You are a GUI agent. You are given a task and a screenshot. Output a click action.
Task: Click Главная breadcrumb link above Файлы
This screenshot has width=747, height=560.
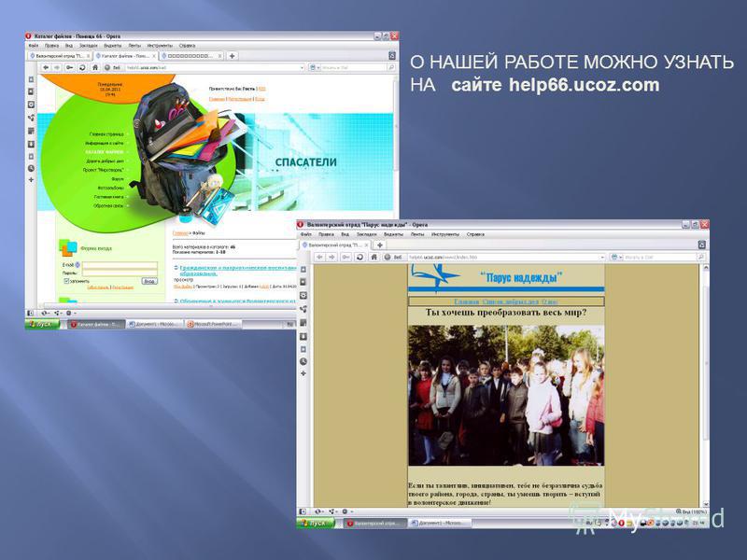[x=180, y=233]
